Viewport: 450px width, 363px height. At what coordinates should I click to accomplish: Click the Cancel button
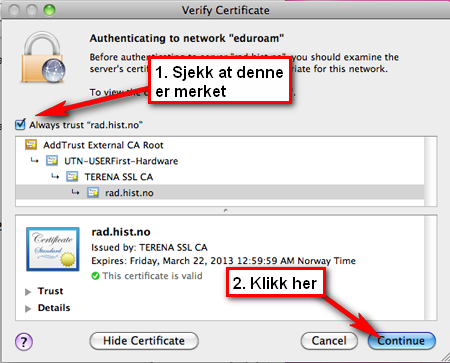point(329,341)
